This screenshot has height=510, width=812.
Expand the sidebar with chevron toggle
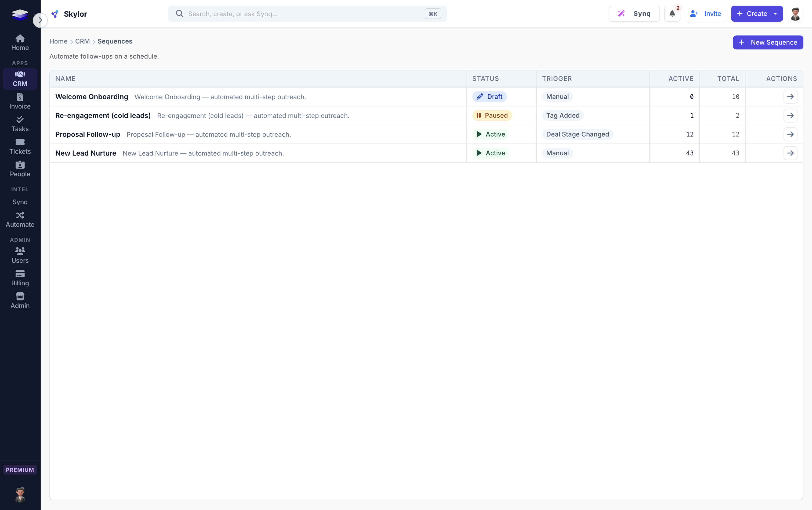(40, 20)
